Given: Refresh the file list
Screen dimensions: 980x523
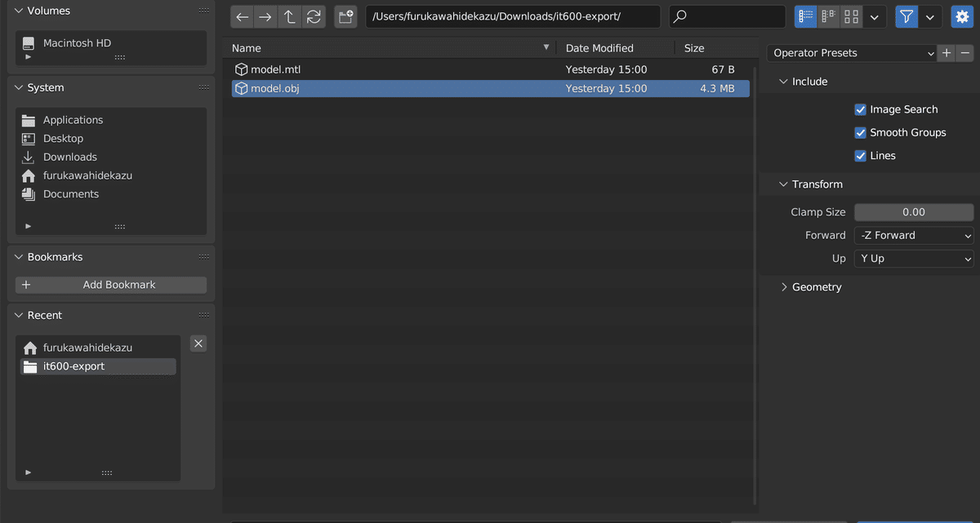Looking at the screenshot, I should (x=313, y=16).
